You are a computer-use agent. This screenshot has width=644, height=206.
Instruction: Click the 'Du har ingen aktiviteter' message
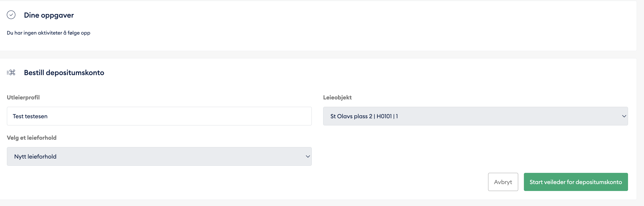tap(48, 33)
